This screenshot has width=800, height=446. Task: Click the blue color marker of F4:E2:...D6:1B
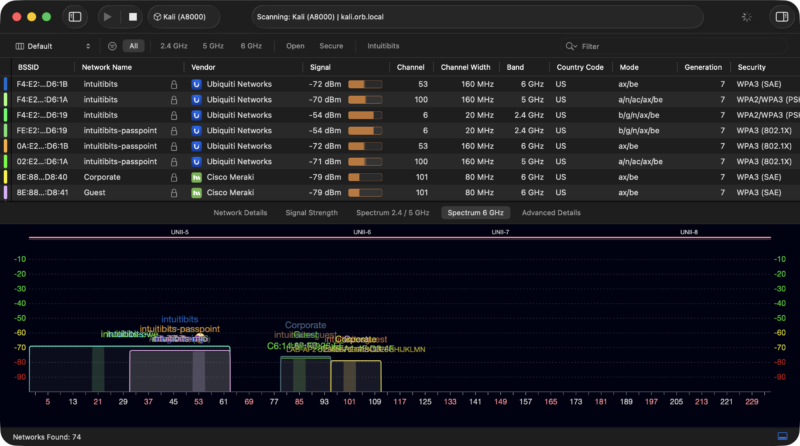(6, 84)
